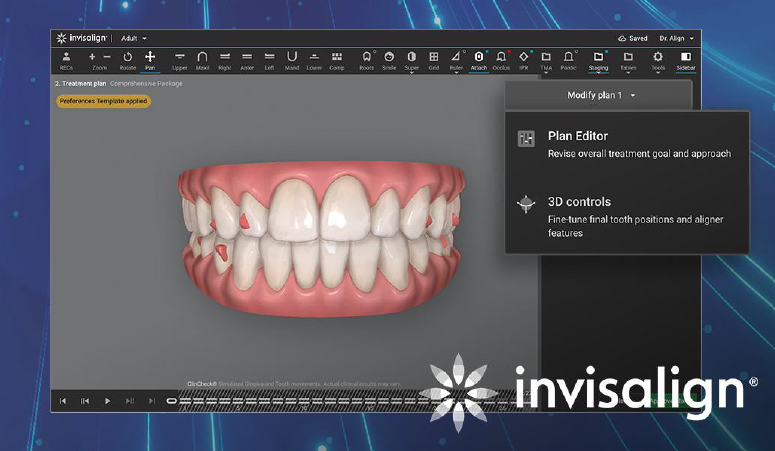Click the Invisalign logo in header
This screenshot has height=451, width=775.
tap(81, 38)
